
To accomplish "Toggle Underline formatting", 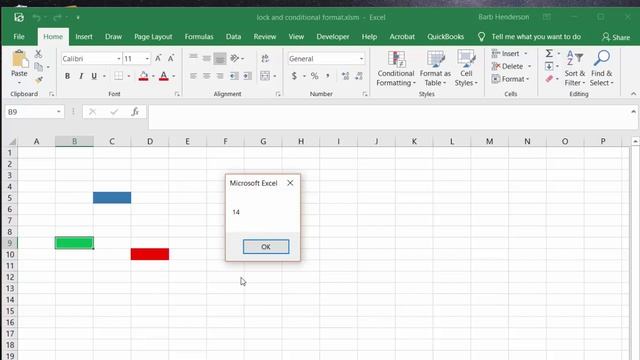I will (x=94, y=76).
